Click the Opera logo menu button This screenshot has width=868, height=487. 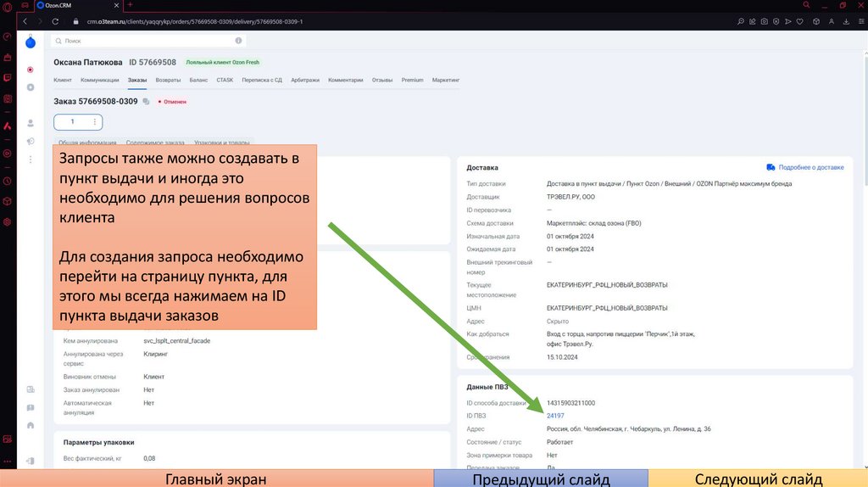point(7,7)
